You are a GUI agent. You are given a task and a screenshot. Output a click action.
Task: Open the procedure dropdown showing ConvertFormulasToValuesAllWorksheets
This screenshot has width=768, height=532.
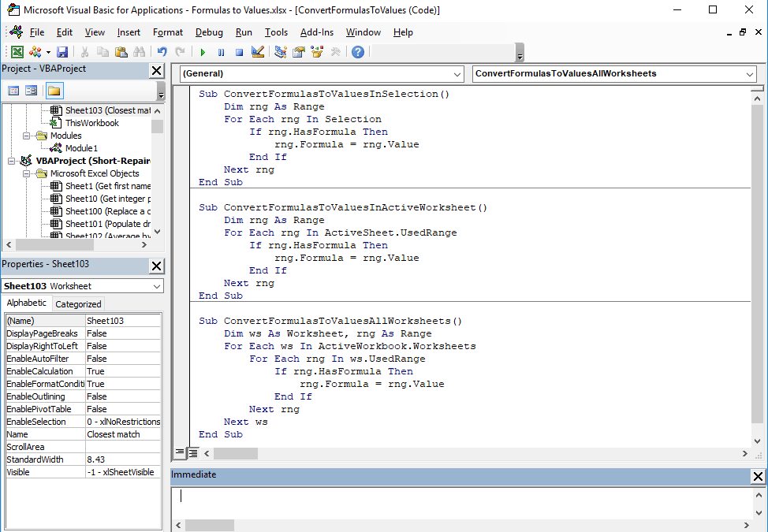[x=749, y=73]
